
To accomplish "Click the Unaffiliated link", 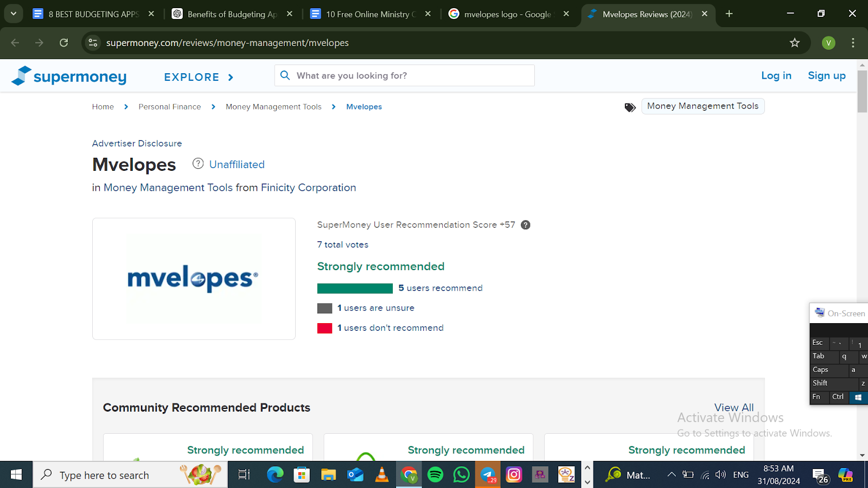I will pos(237,164).
